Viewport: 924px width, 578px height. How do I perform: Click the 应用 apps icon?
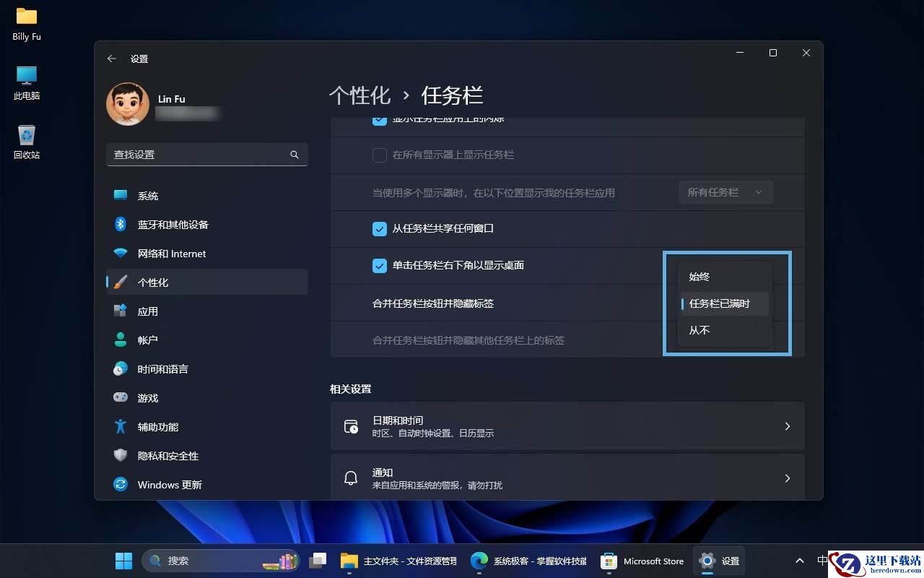(121, 311)
